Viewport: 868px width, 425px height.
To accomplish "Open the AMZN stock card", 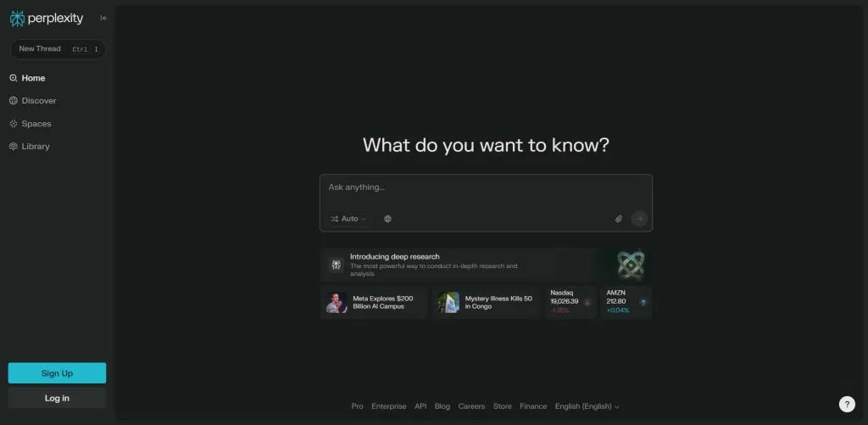I will [x=626, y=303].
